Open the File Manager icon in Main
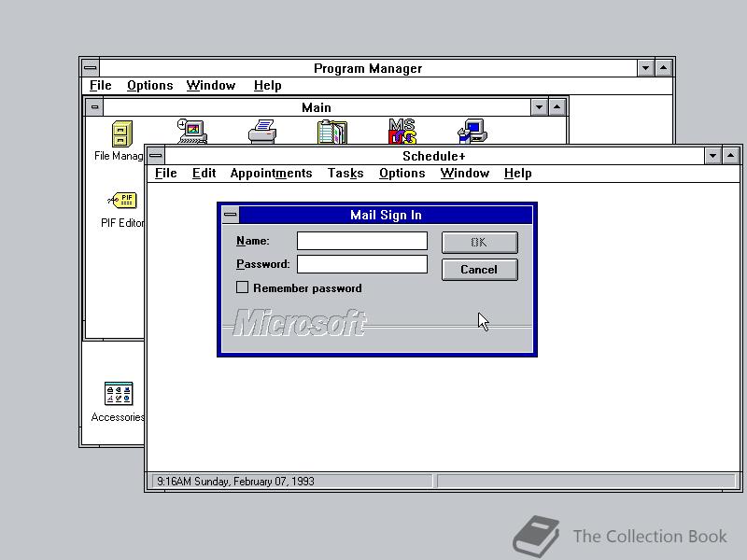 click(x=122, y=133)
